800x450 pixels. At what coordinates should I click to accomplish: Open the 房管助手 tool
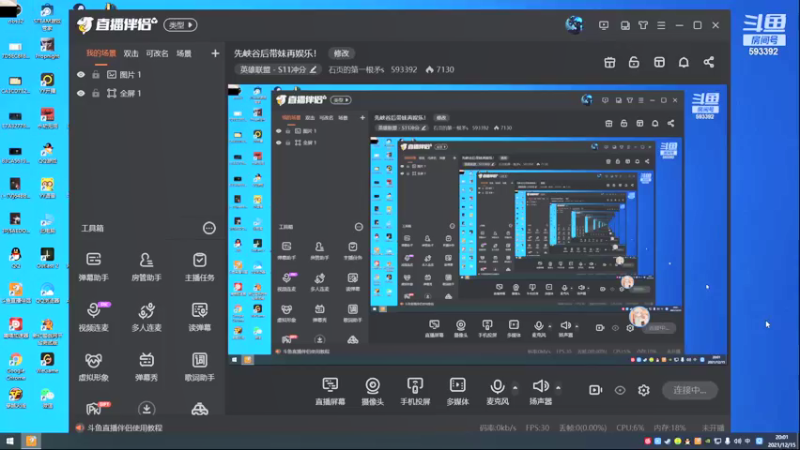pyautogui.click(x=146, y=266)
